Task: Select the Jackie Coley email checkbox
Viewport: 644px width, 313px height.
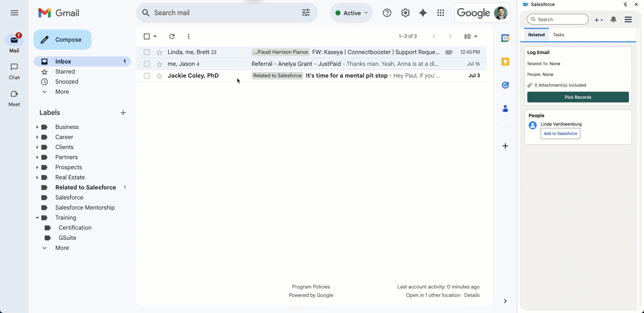Action: click(x=147, y=76)
